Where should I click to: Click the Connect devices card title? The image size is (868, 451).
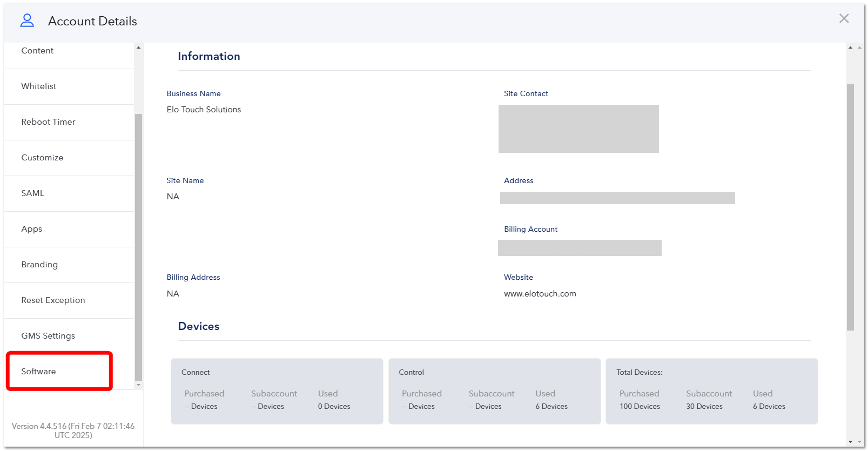tap(196, 373)
